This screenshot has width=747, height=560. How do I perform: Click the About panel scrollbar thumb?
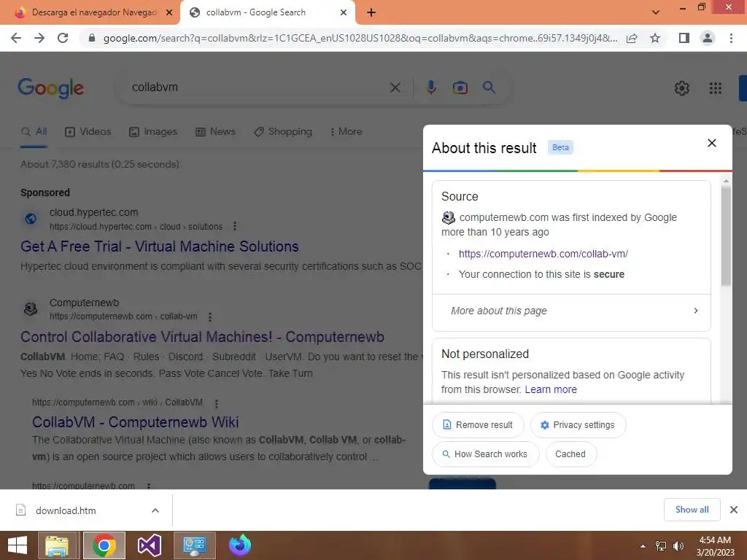pos(726,236)
